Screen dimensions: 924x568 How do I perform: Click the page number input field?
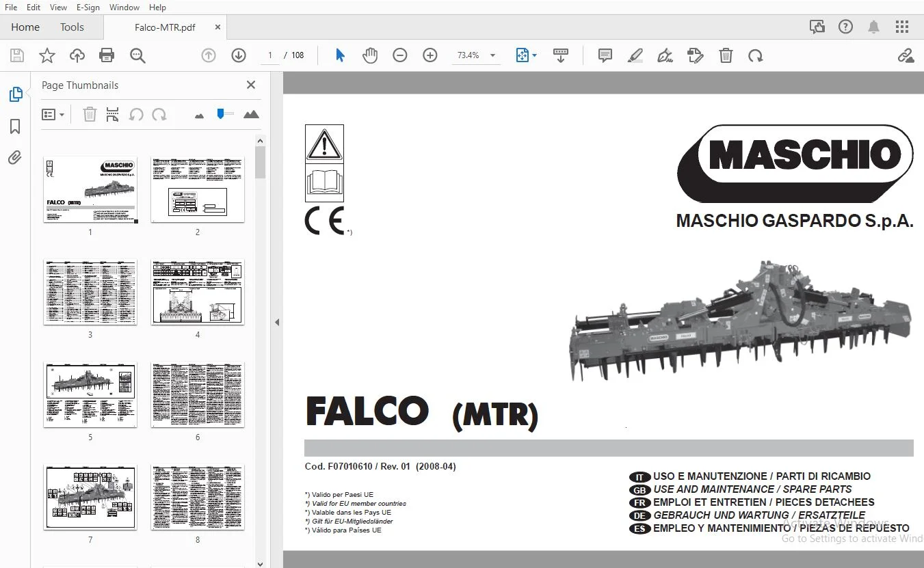tap(270, 55)
